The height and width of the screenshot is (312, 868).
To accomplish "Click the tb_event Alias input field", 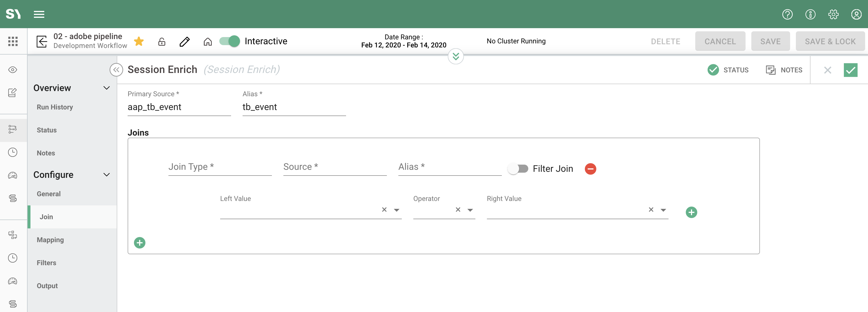I will 293,107.
